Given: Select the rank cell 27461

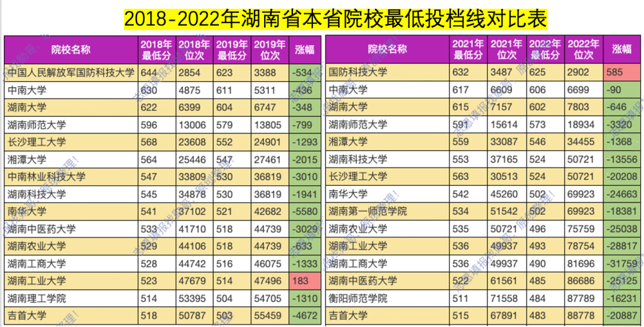Looking at the screenshot, I should pyautogui.click(x=270, y=159).
